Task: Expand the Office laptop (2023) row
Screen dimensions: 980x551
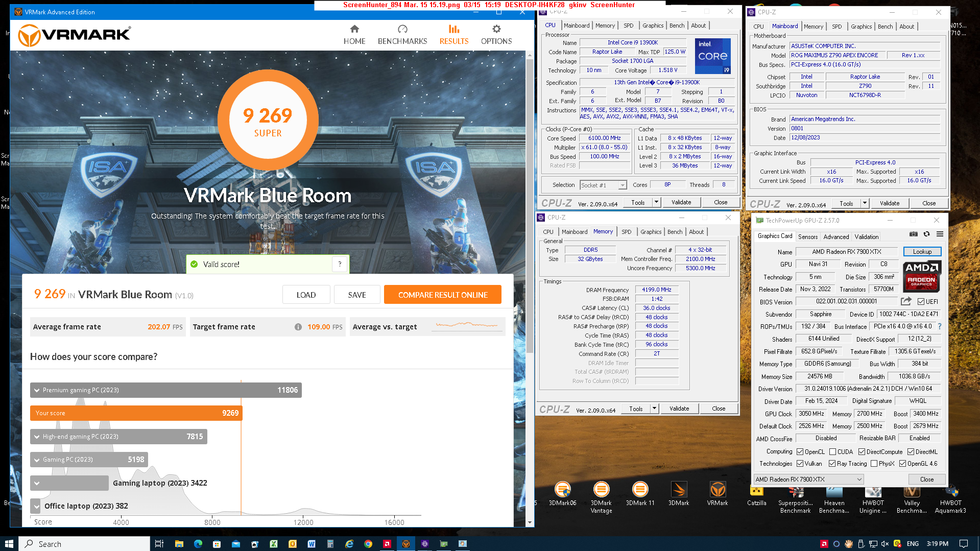Action: (37, 506)
